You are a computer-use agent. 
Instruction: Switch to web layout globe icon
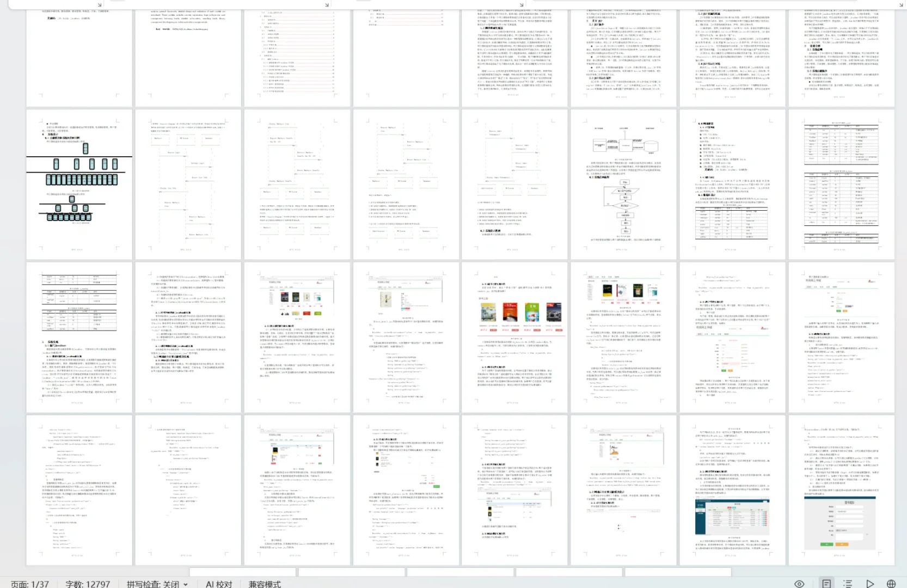[x=891, y=584]
